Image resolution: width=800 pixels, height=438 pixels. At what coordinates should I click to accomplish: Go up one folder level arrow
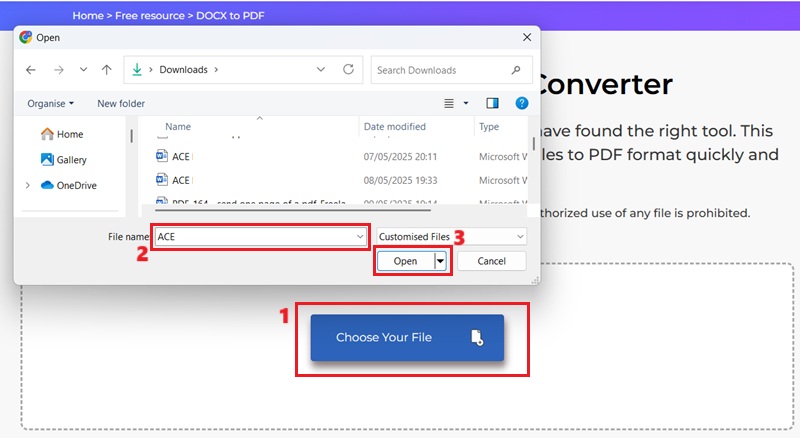coord(106,70)
